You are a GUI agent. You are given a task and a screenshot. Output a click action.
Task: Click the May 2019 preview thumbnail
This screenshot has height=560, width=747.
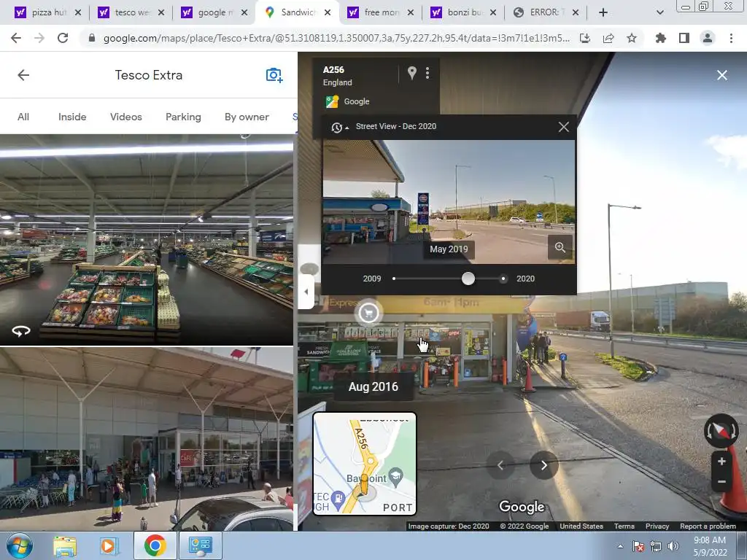click(x=449, y=201)
